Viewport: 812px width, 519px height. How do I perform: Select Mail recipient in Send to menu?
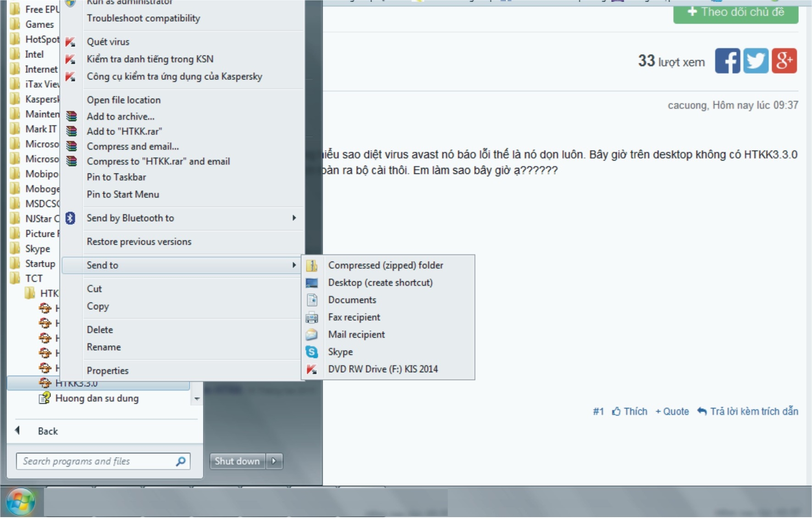356,335
